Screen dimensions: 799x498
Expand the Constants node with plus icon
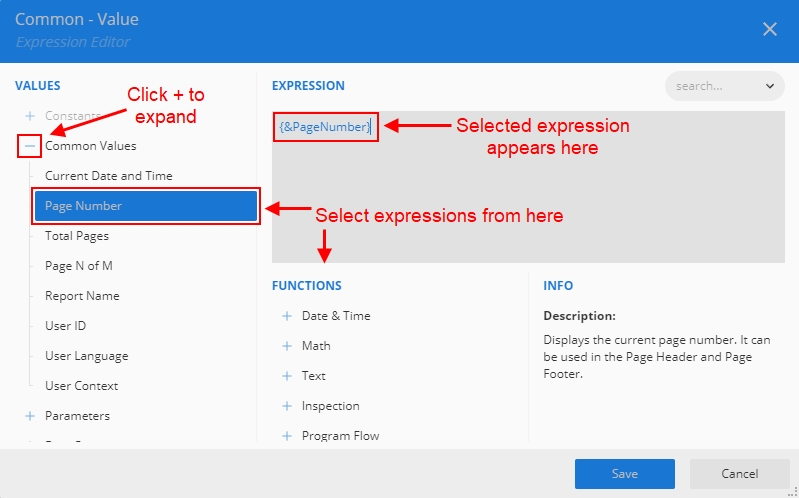click(30, 116)
